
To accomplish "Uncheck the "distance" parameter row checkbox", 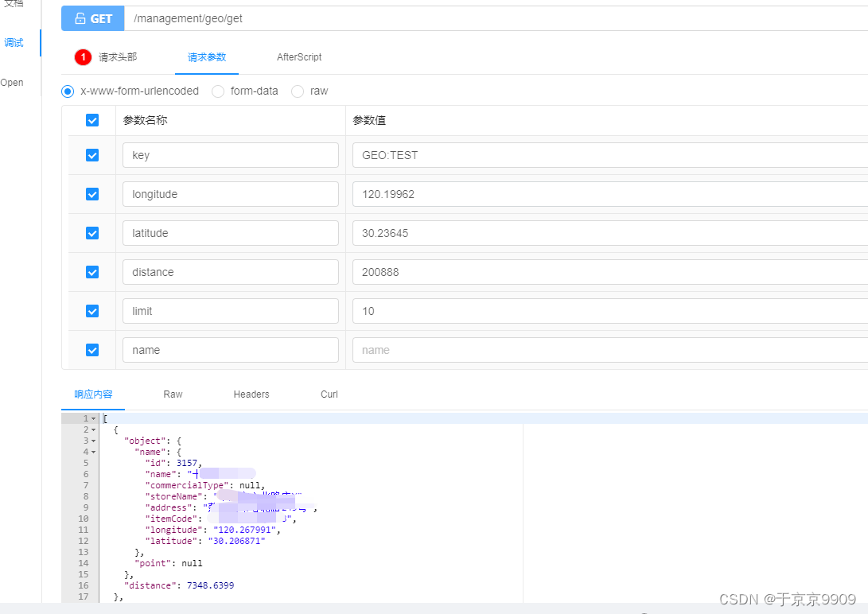I will [91, 271].
